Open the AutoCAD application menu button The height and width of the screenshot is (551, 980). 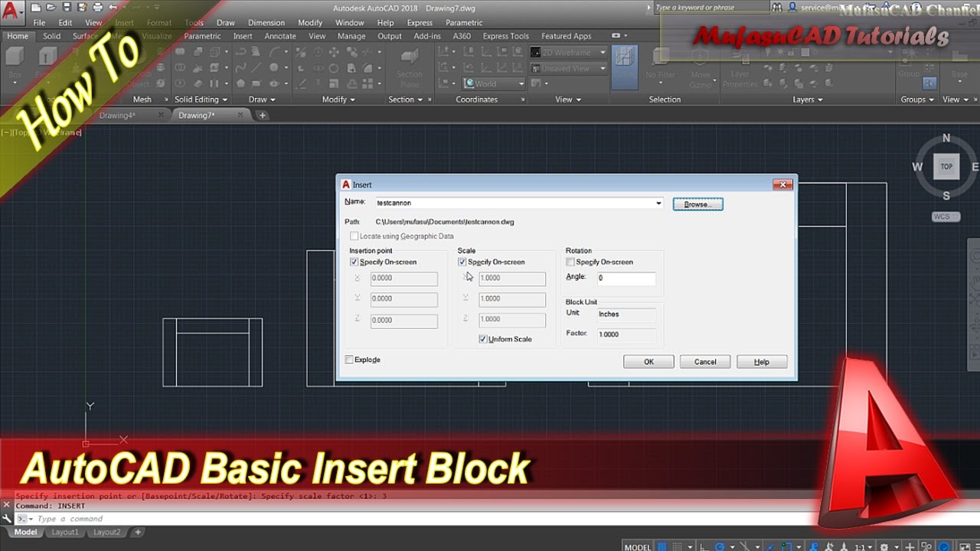pyautogui.click(x=13, y=14)
